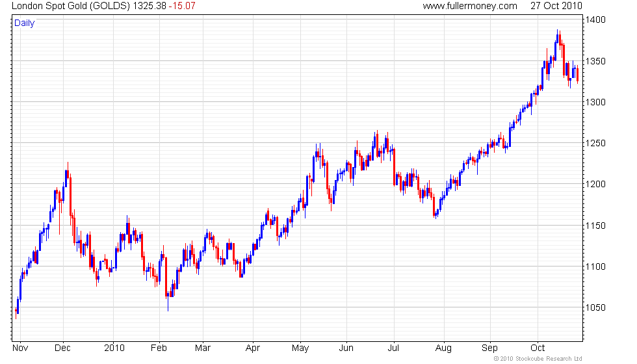Click the Jun month axis label
637x364 pixels.
click(x=346, y=348)
